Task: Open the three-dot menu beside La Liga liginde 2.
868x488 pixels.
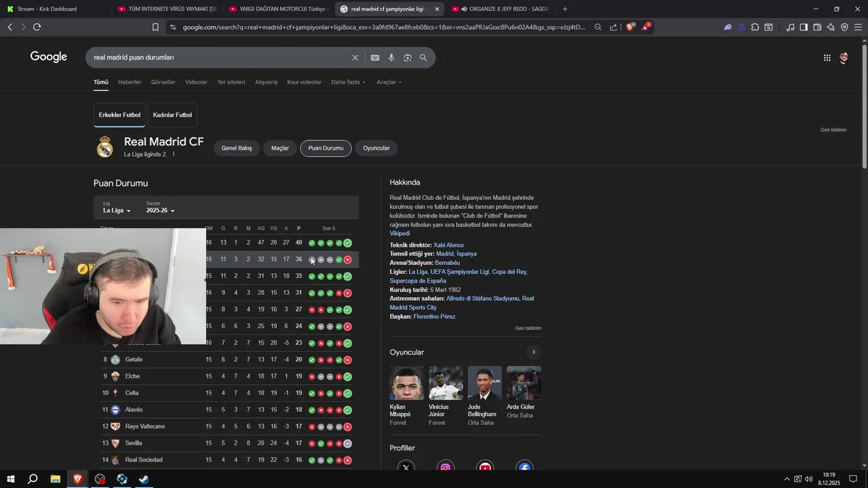Action: (174, 154)
